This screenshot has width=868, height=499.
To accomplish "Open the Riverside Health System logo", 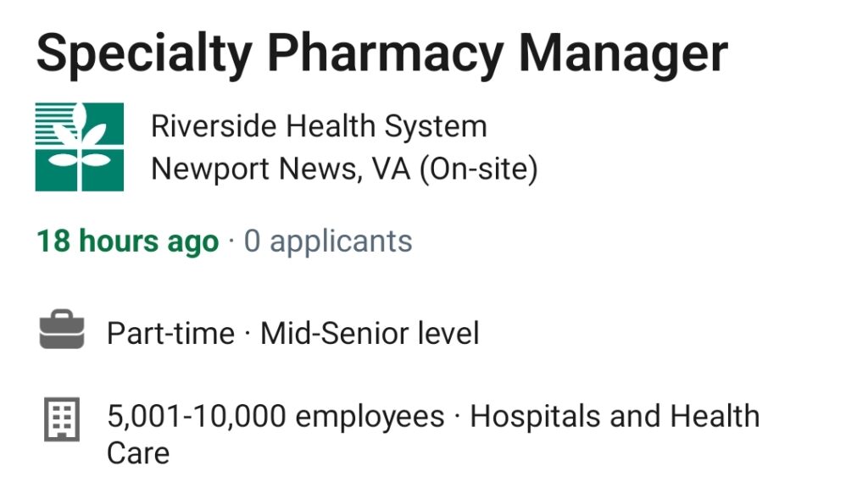I will [80, 147].
